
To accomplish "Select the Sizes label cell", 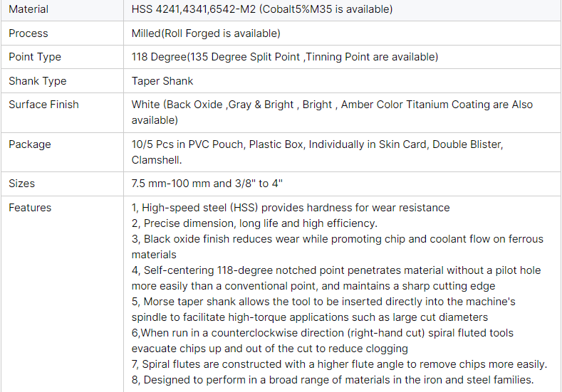I will 24,184.
